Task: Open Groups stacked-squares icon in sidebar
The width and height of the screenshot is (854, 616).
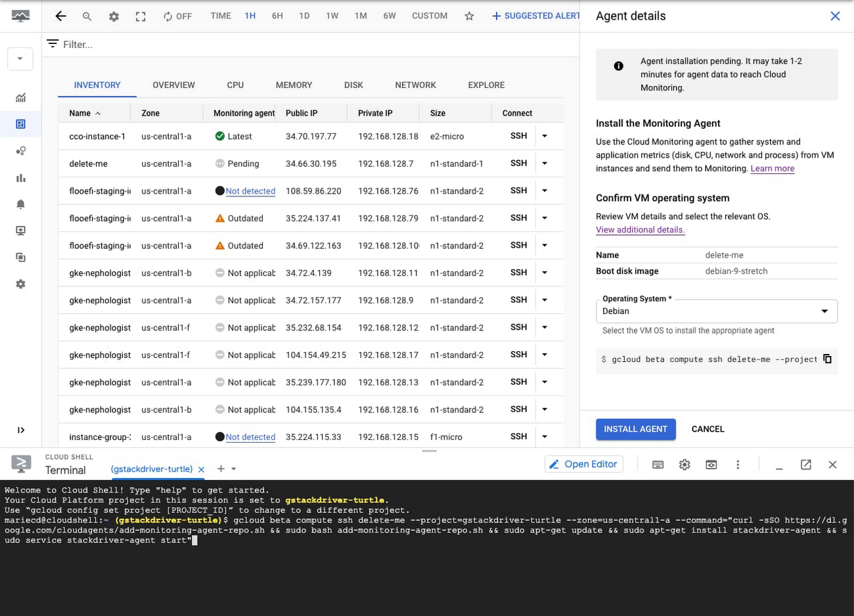Action: pyautogui.click(x=20, y=257)
